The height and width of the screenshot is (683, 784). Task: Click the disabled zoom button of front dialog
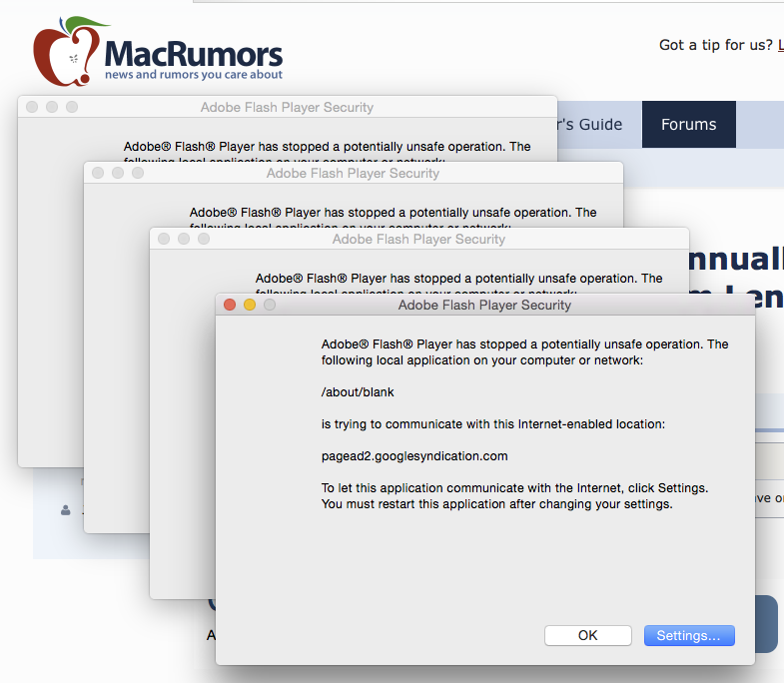click(x=270, y=305)
